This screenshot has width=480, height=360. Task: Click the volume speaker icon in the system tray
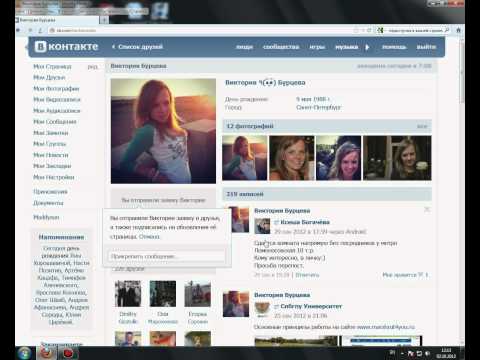coord(428,353)
